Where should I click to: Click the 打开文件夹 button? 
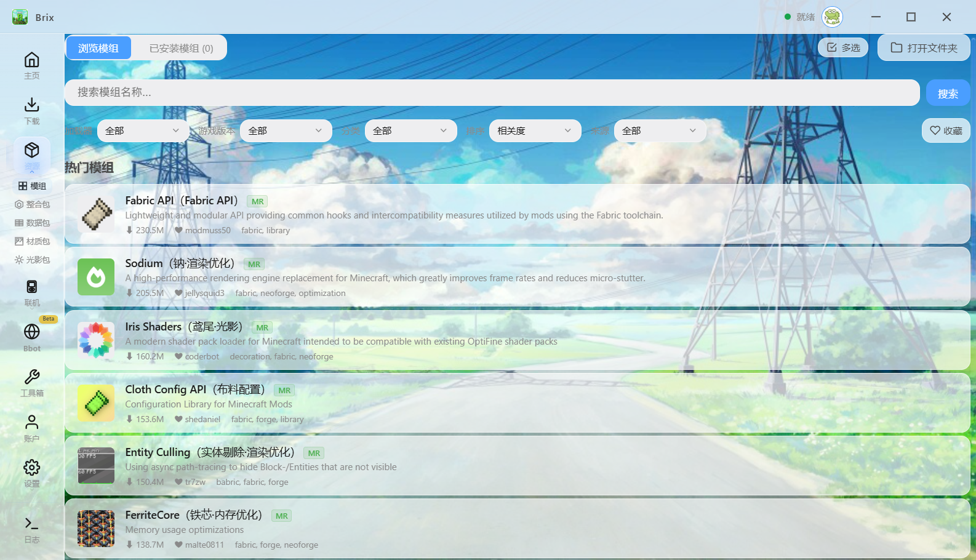coord(924,47)
